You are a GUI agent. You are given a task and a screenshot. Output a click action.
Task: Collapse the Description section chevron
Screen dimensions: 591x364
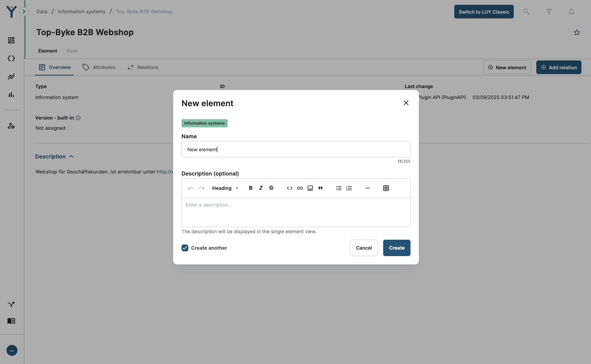coord(71,156)
